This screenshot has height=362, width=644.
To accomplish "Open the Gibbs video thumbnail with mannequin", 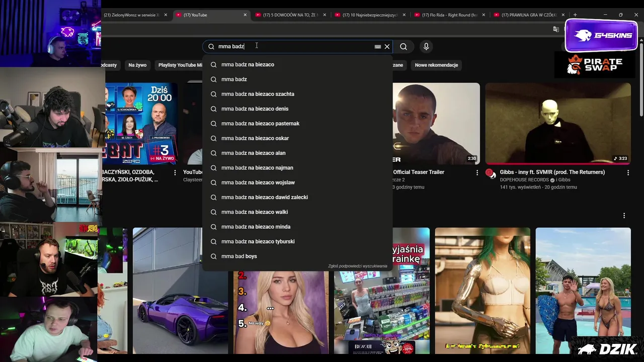I will (558, 124).
